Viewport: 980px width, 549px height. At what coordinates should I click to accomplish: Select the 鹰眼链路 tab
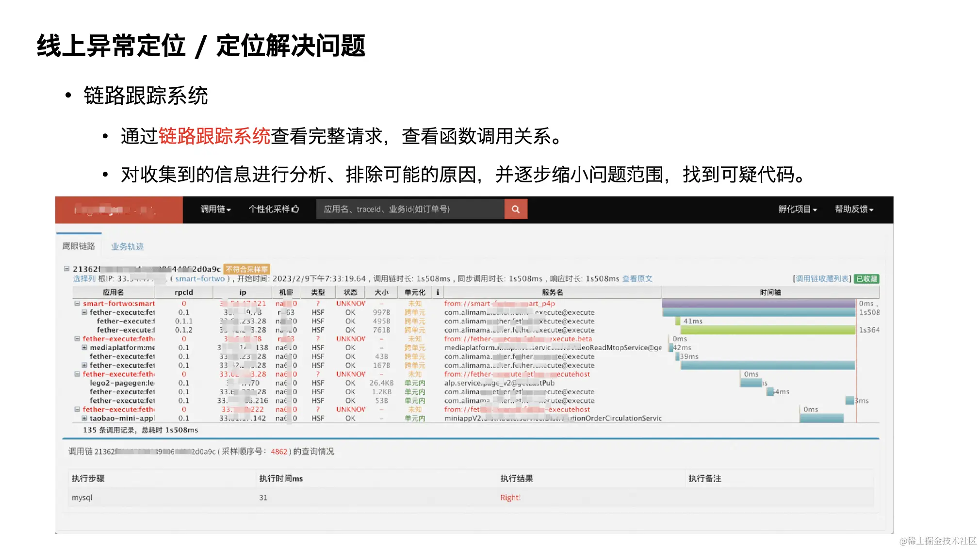pos(79,246)
